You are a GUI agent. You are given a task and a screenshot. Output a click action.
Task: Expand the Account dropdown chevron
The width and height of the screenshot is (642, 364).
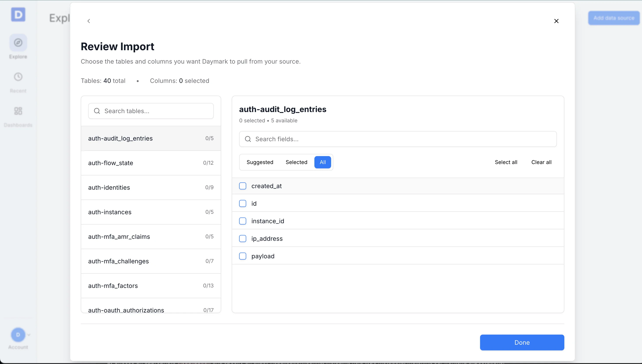[29, 335]
